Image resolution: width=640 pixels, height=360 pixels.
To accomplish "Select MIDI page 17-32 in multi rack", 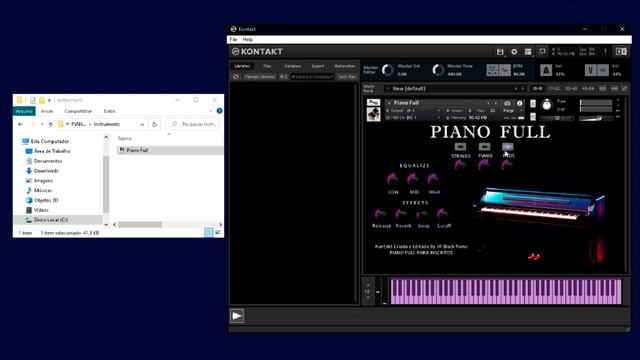I will click(554, 89).
